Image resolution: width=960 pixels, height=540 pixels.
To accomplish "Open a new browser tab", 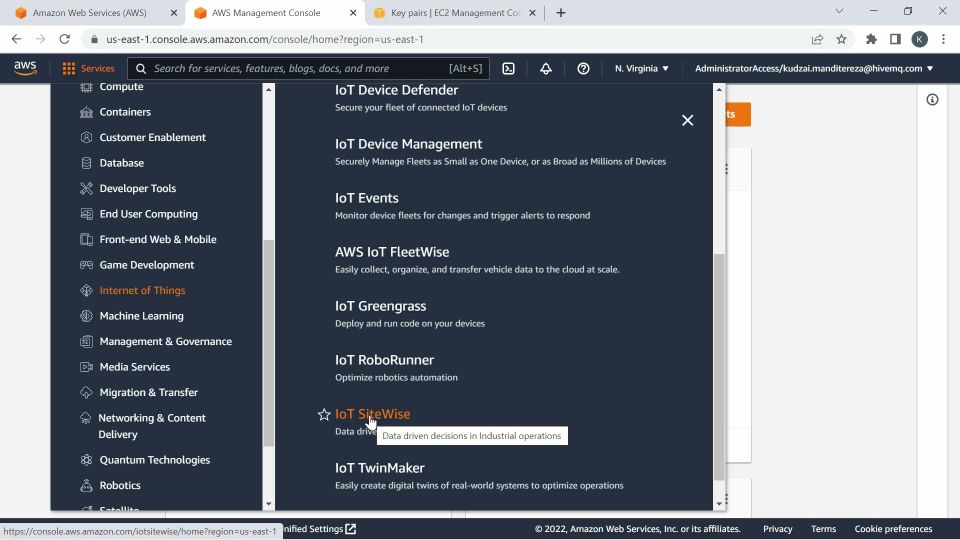I will [x=561, y=13].
